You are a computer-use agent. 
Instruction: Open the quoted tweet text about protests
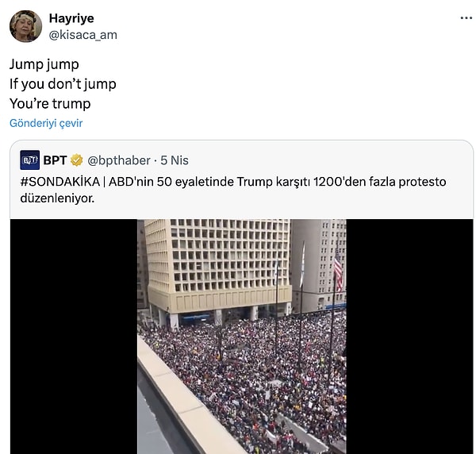pos(233,190)
